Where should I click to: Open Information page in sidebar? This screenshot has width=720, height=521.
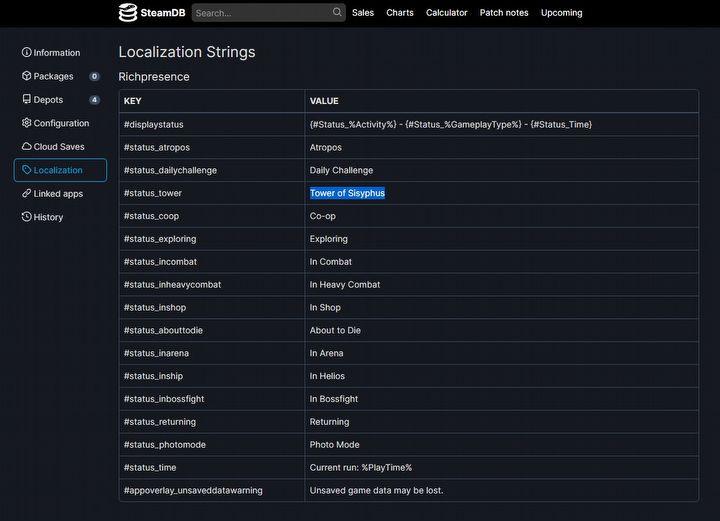coord(56,53)
